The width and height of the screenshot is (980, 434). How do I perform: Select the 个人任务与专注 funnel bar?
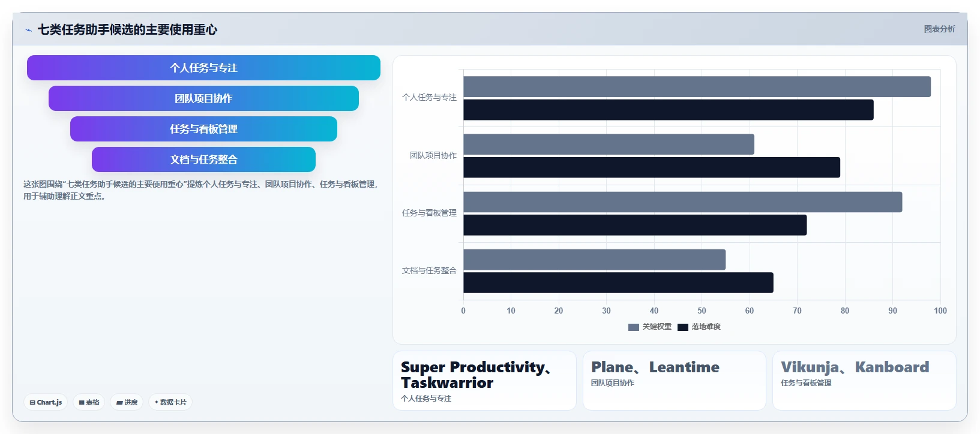coord(203,68)
